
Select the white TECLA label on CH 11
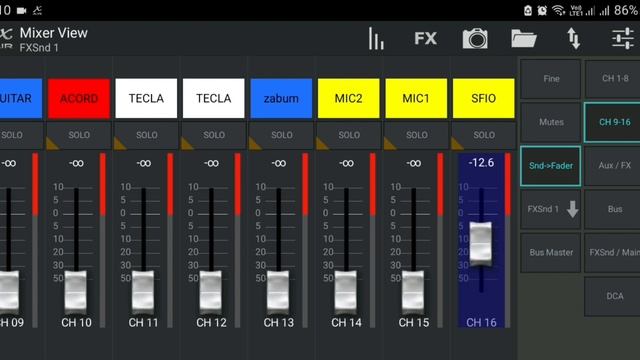pos(146,98)
